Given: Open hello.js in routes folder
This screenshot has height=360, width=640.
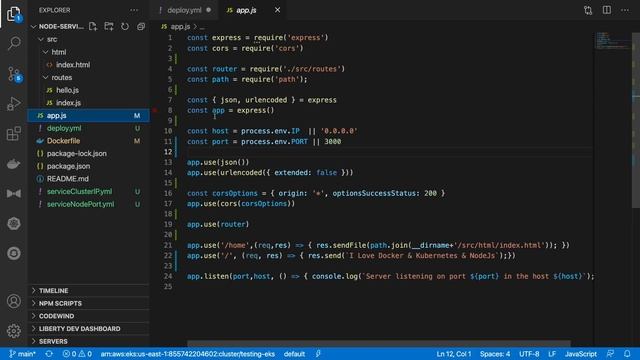Looking at the screenshot, I should [x=67, y=90].
